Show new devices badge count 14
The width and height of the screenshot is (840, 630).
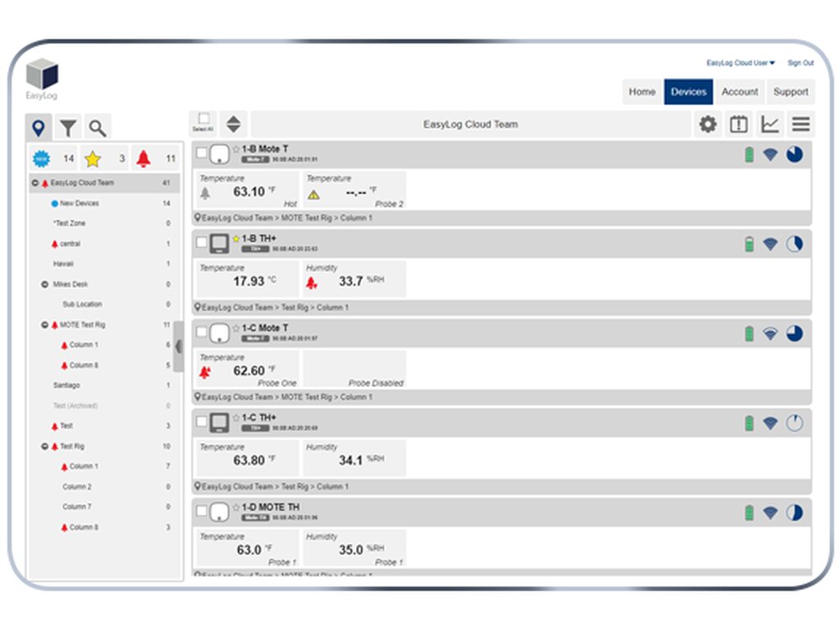(53, 158)
